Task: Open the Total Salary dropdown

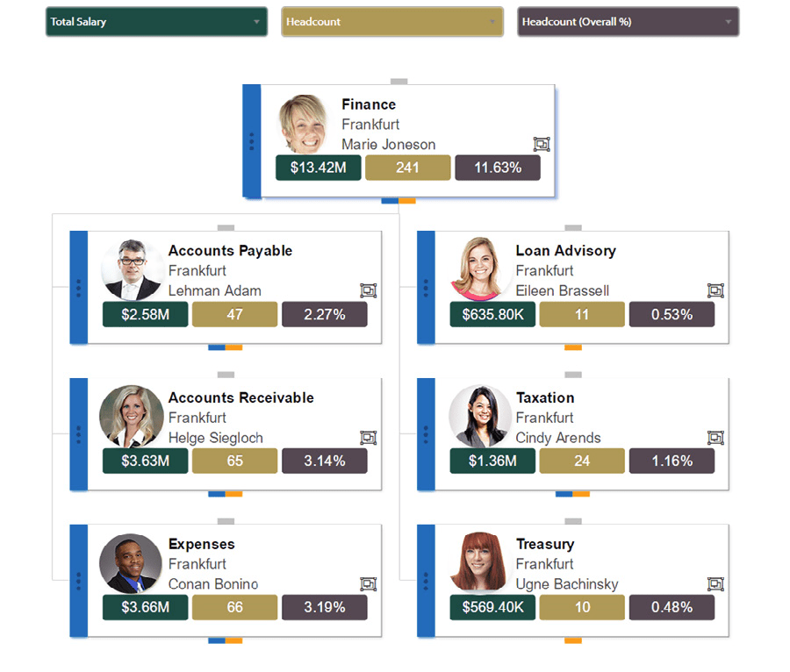Action: point(157,22)
